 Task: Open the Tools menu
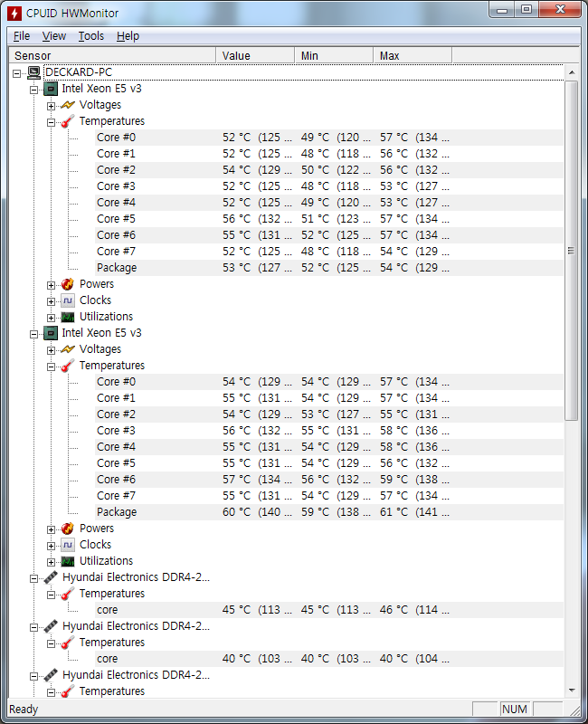coord(91,36)
